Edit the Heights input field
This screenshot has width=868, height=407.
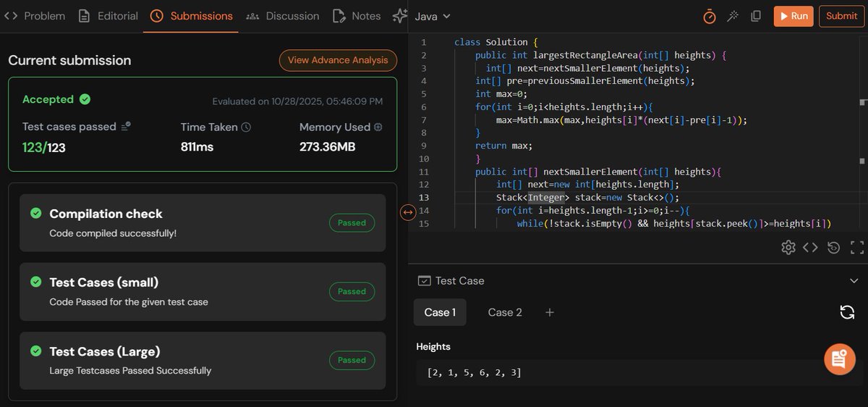tap(640, 372)
